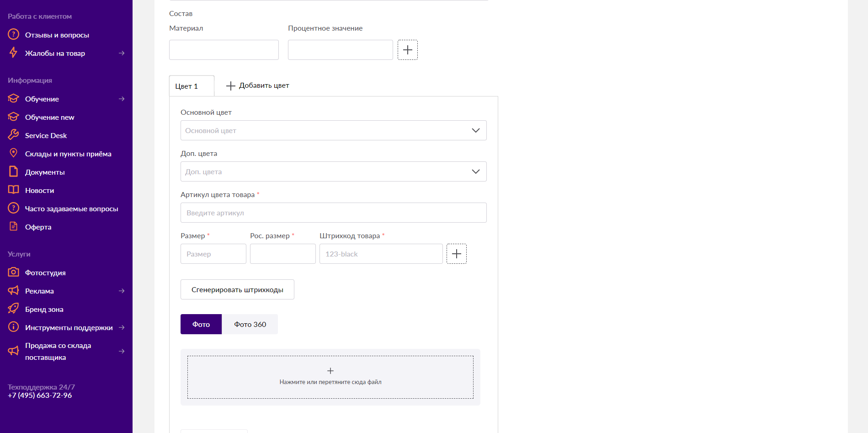
Task: Open Отзывы и вопросы menu item
Action: 57,35
